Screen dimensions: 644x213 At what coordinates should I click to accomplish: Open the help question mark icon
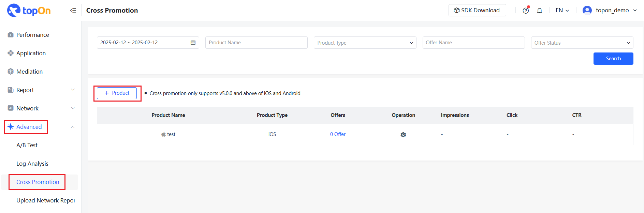click(526, 11)
